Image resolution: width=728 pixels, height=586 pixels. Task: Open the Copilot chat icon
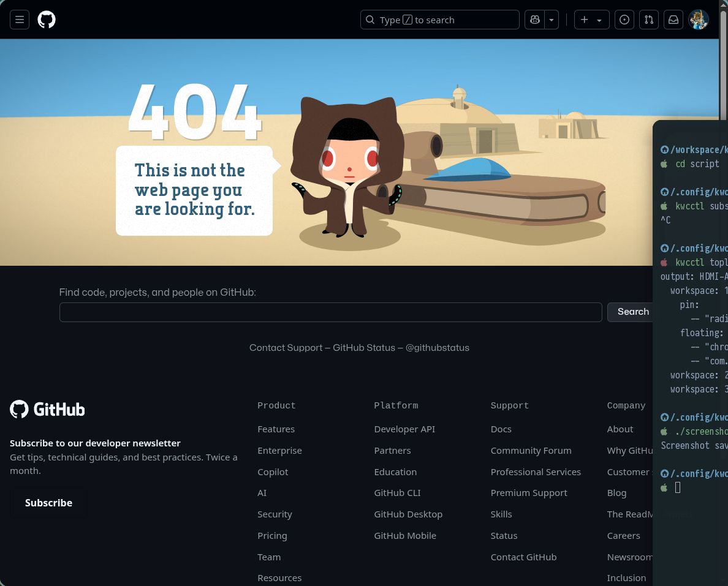click(534, 20)
